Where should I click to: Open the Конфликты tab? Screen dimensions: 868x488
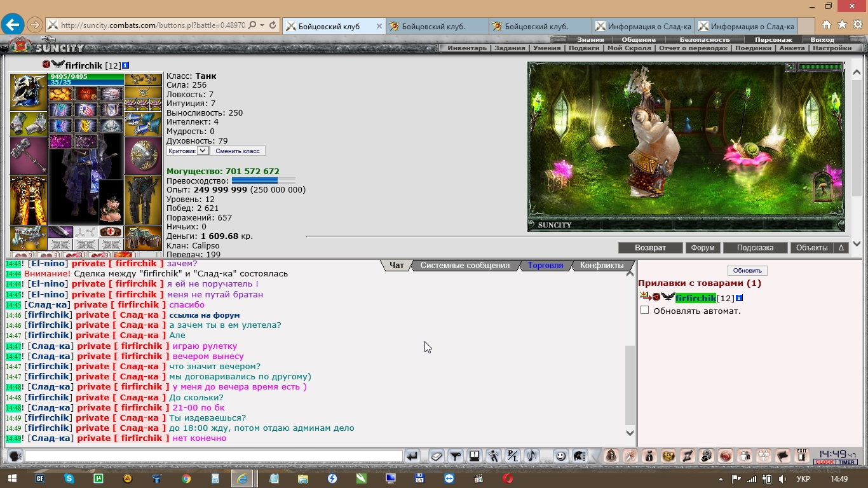tap(602, 266)
